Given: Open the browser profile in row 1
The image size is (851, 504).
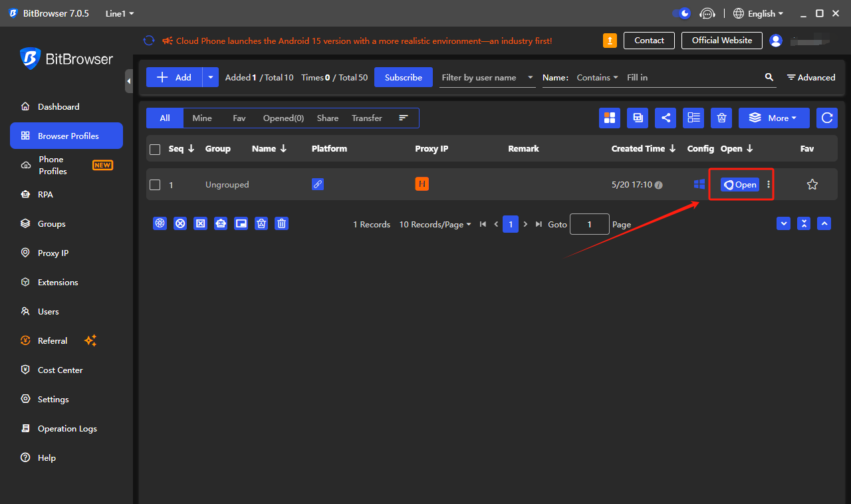Looking at the screenshot, I should (740, 185).
